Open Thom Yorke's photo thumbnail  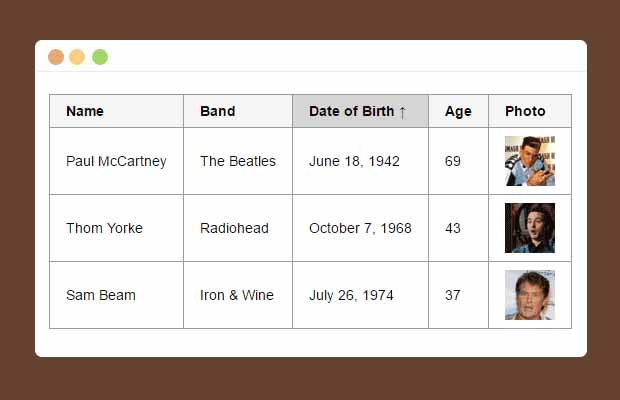(530, 228)
